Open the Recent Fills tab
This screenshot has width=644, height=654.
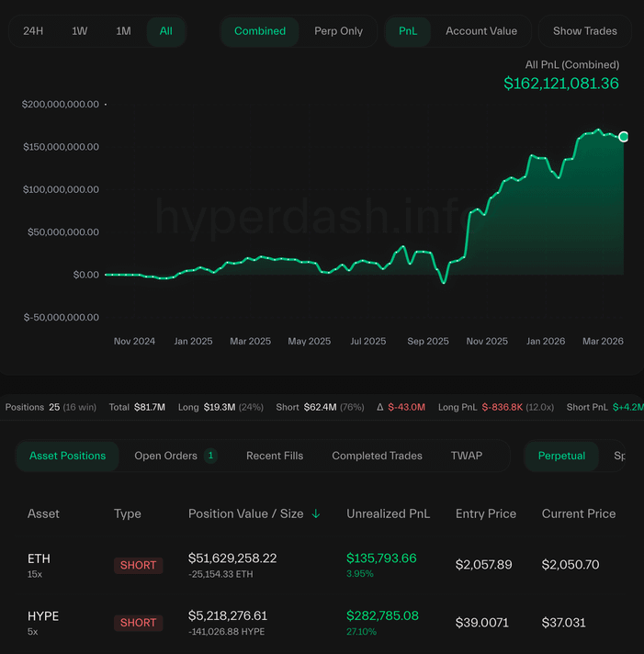(x=275, y=456)
